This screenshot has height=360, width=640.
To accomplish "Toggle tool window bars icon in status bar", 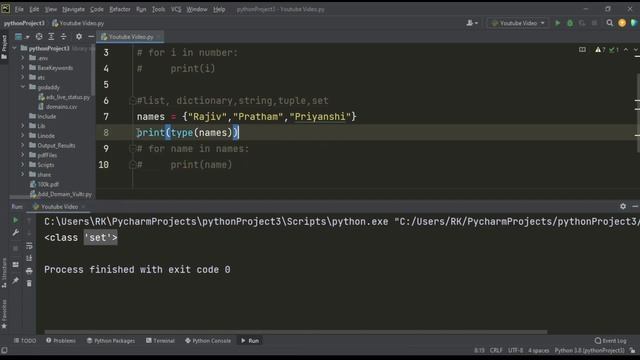I will click(4, 351).
